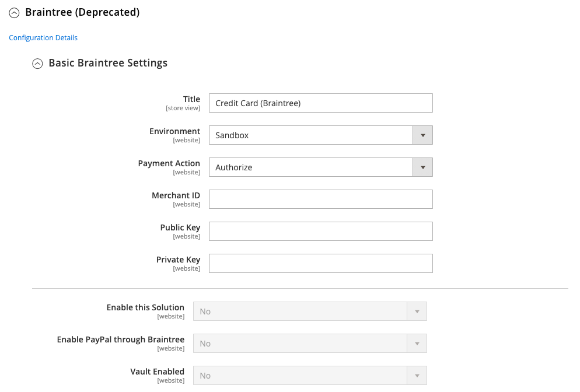Image resolution: width=580 pixels, height=392 pixels.
Task: Open Enable PayPal through Braintree dropdown
Action: 310,344
